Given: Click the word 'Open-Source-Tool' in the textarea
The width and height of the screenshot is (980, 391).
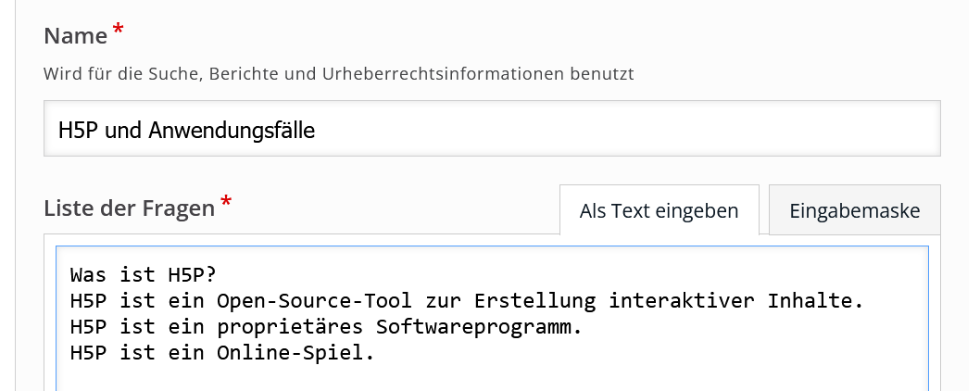Looking at the screenshot, I should pos(295,301).
